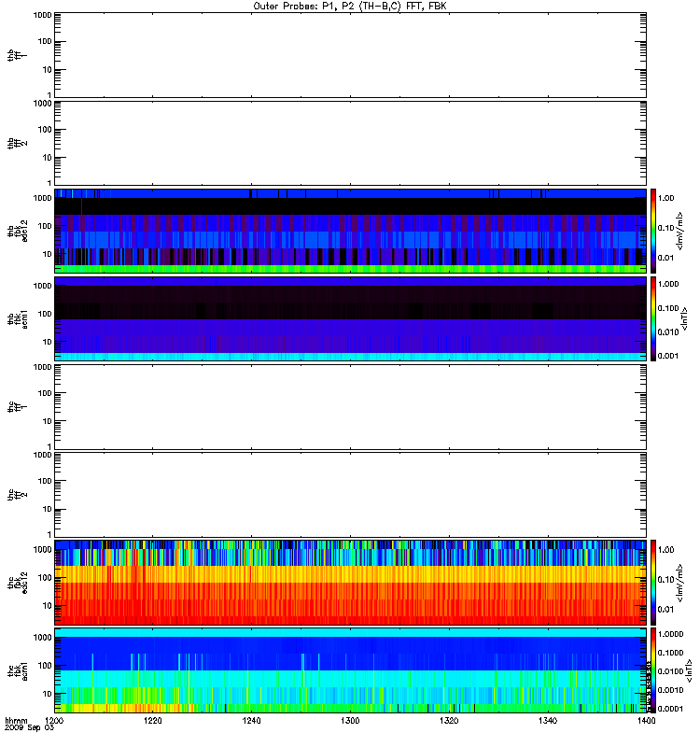Click the 1220 time axis label
This screenshot has height=747, width=700.
(x=153, y=720)
